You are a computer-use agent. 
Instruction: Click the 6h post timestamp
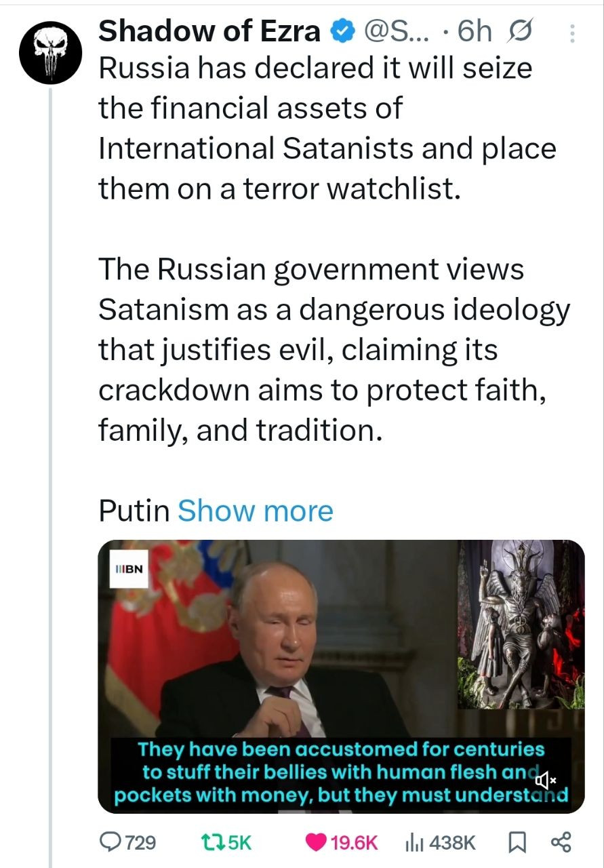click(474, 31)
